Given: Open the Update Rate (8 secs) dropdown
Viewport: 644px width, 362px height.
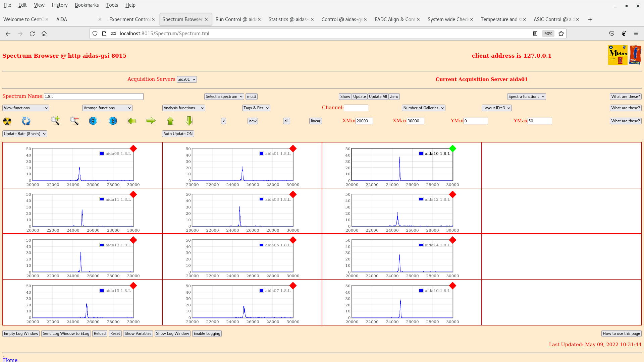Looking at the screenshot, I should [25, 134].
